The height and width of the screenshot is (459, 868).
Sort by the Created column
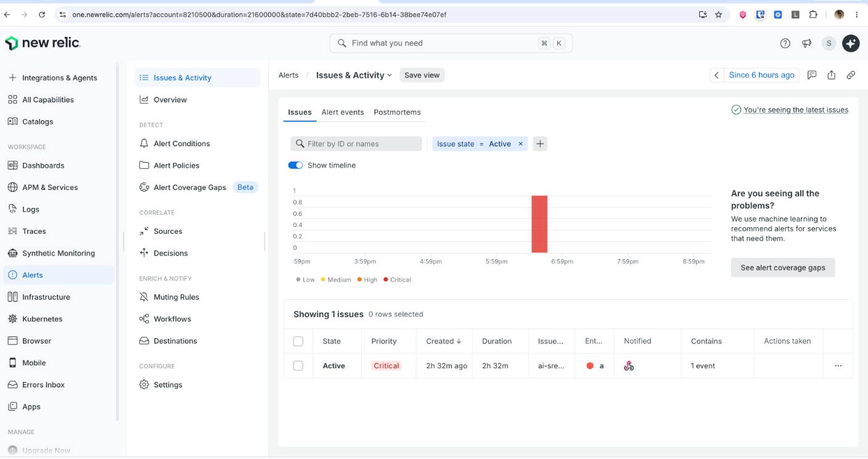pyautogui.click(x=444, y=341)
